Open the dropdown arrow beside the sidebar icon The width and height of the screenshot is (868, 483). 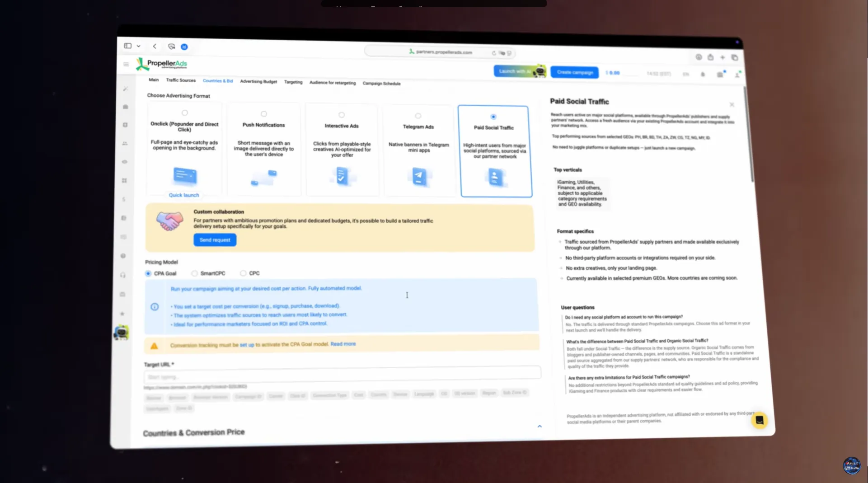tap(138, 46)
